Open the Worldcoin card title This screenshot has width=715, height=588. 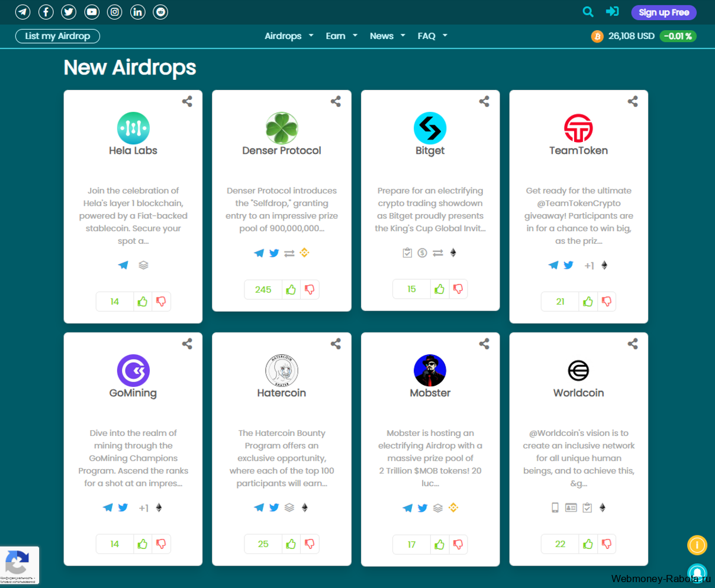point(578,393)
